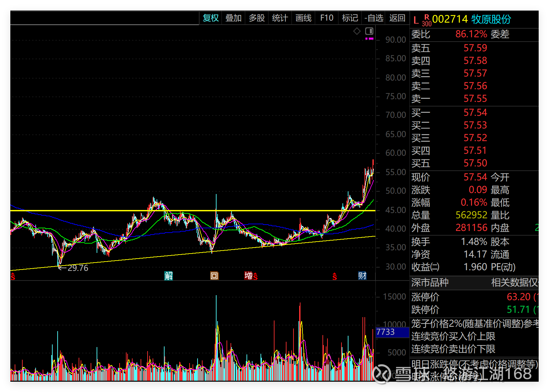Click the 涨停价 limit-up price 63.20

(519, 296)
